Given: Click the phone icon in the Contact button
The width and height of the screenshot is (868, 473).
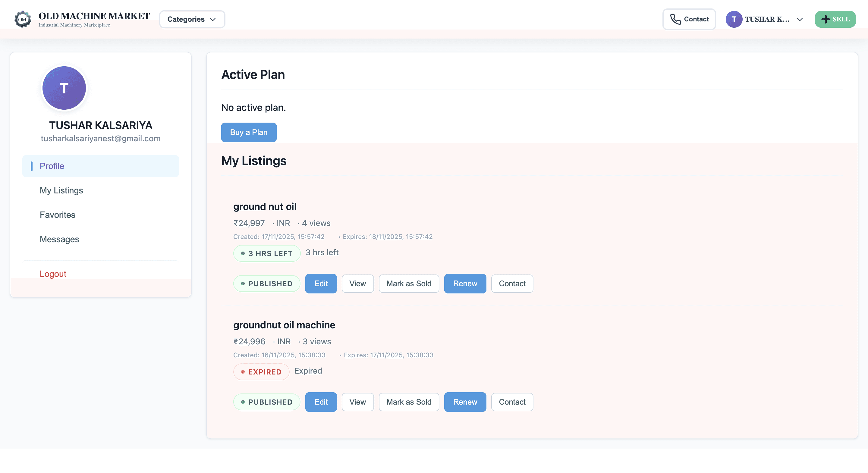Looking at the screenshot, I should point(675,19).
